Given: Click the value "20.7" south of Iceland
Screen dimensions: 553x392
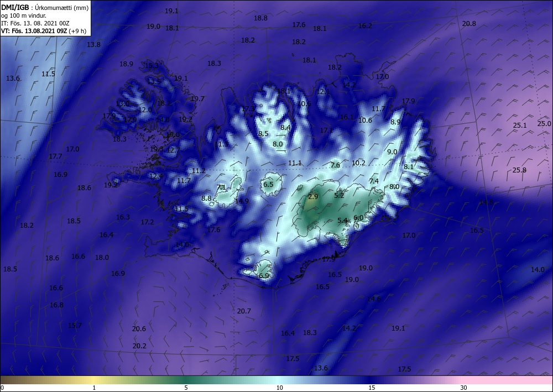Looking at the screenshot, I should [244, 311].
